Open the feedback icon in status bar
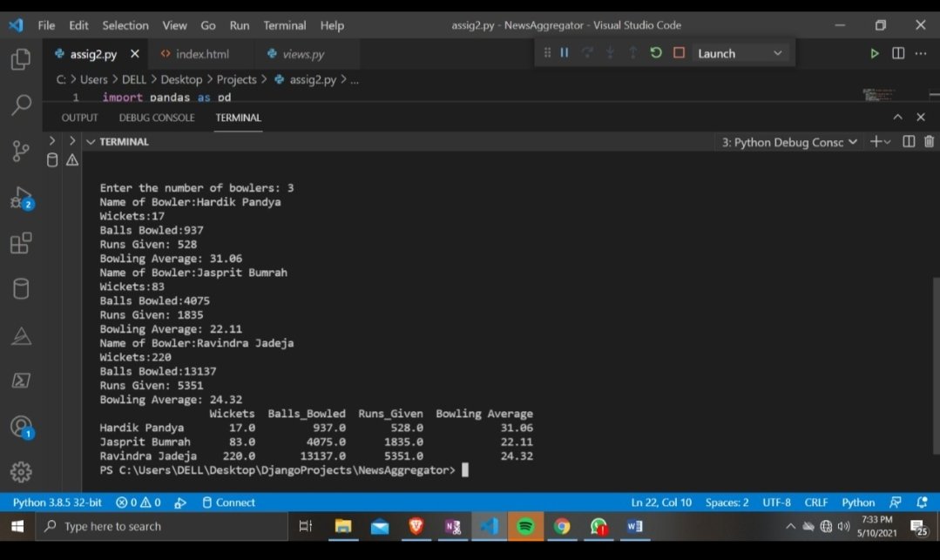940x560 pixels. coord(896,503)
